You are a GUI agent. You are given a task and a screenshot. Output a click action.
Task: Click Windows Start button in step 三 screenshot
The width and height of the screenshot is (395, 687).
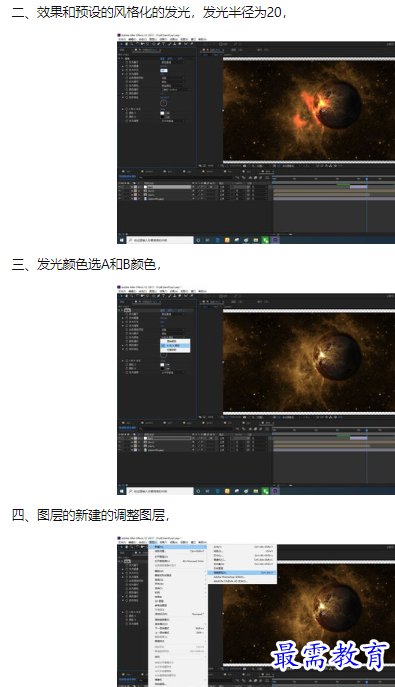pos(121,492)
